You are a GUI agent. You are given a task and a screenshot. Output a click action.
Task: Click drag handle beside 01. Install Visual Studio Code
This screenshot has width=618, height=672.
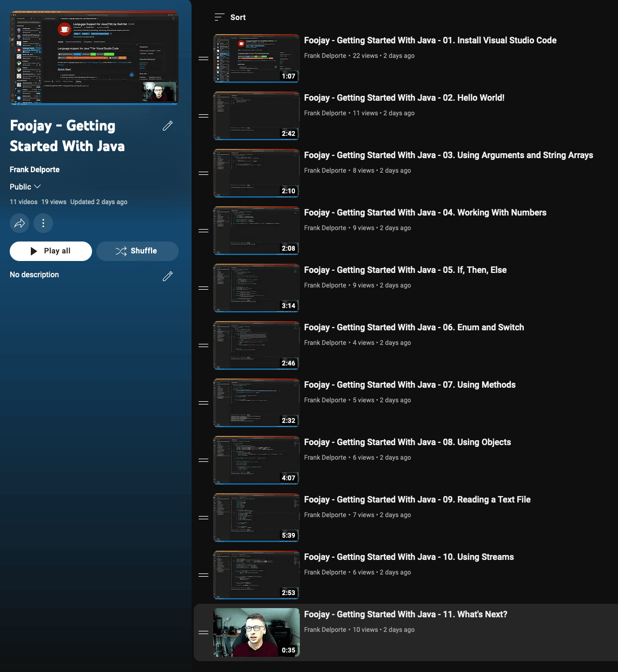point(203,58)
